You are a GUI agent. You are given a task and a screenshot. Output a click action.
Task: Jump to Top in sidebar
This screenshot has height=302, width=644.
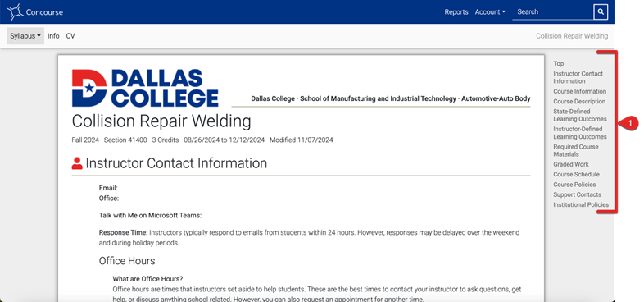click(x=558, y=63)
